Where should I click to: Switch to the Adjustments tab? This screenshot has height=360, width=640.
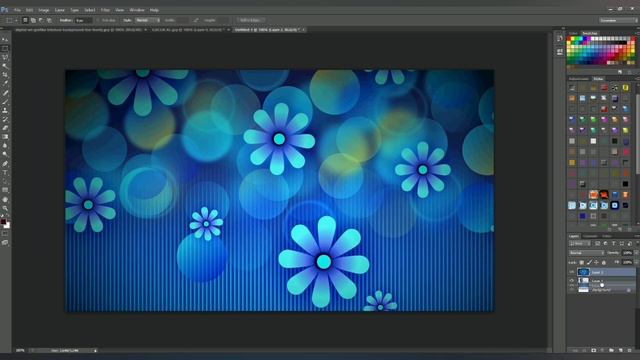(x=579, y=79)
